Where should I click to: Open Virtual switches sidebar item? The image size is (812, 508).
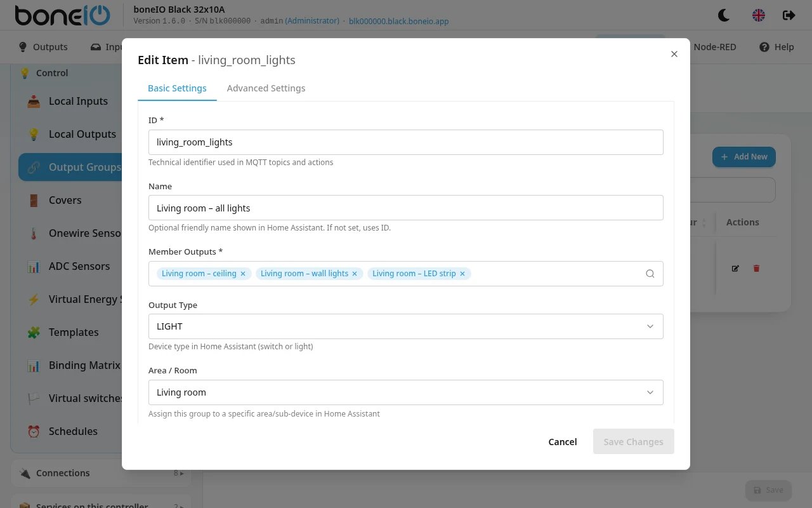(70, 398)
